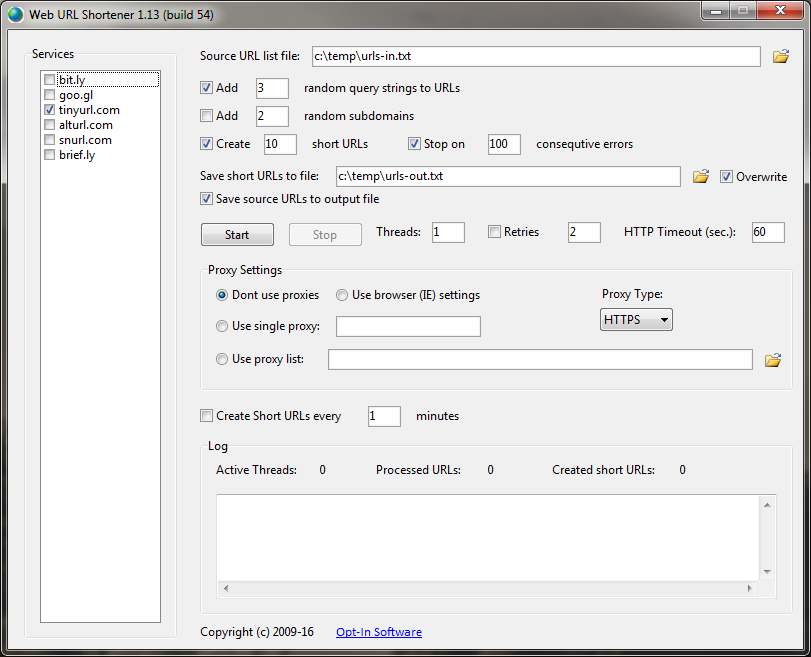Image resolution: width=811 pixels, height=657 pixels.
Task: Uncheck the tinyurl.com service
Action: pos(49,110)
